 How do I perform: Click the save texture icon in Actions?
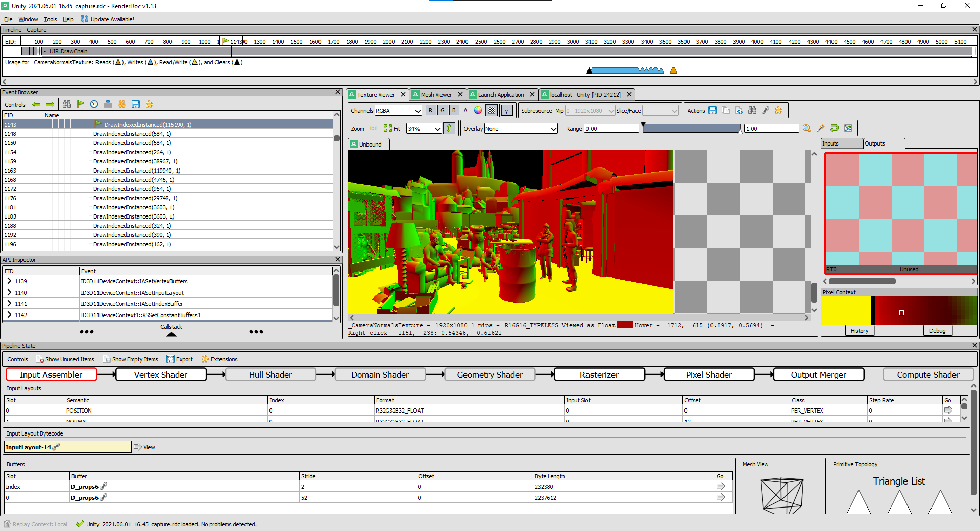713,110
